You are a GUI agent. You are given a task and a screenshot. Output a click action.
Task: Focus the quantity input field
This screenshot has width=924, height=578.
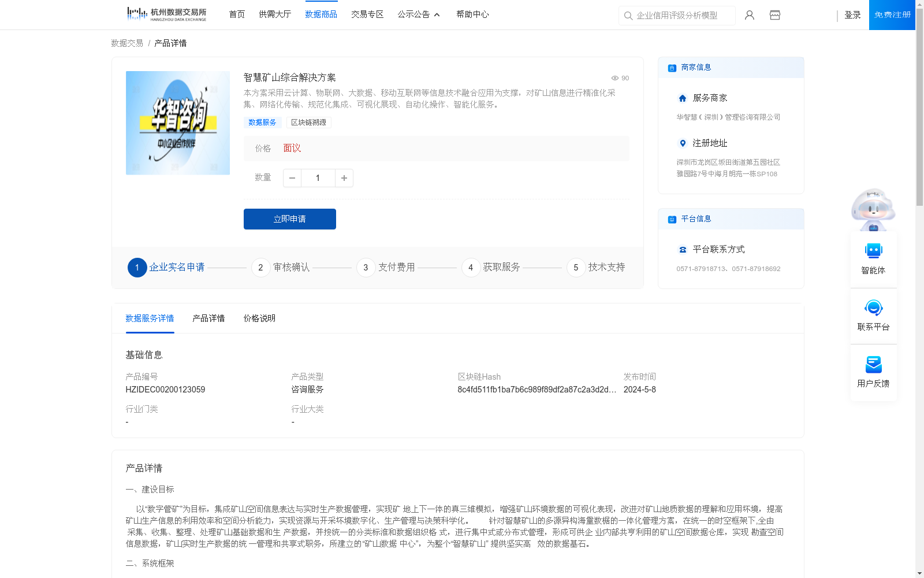pyautogui.click(x=318, y=178)
